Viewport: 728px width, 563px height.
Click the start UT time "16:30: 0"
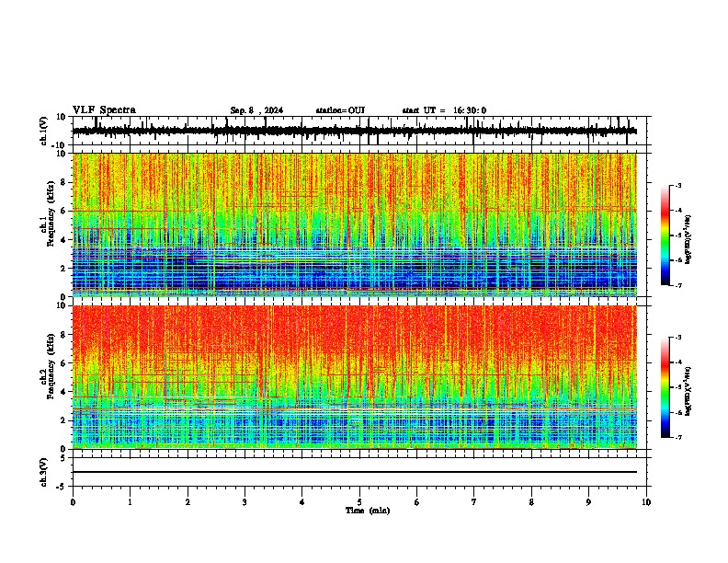pyautogui.click(x=470, y=110)
